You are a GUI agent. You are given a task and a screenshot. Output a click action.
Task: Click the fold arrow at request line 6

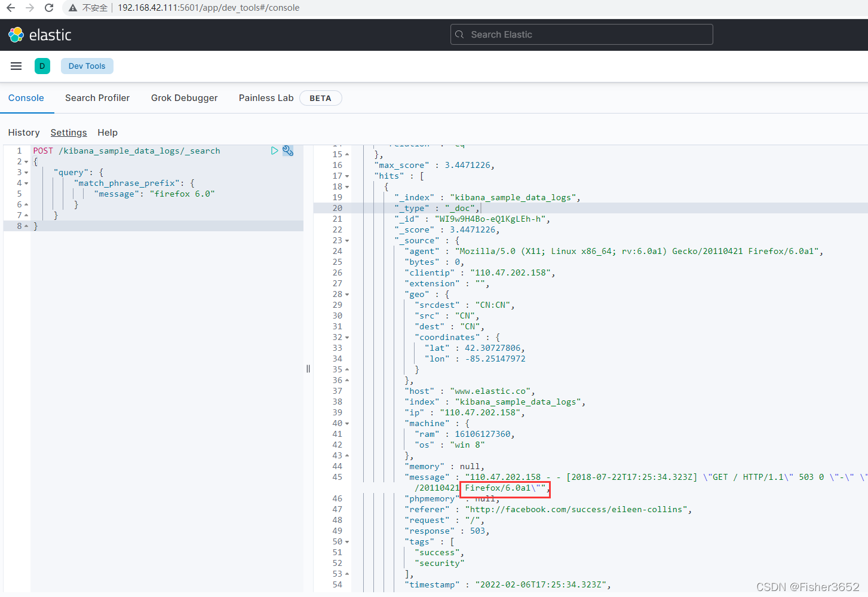26,205
